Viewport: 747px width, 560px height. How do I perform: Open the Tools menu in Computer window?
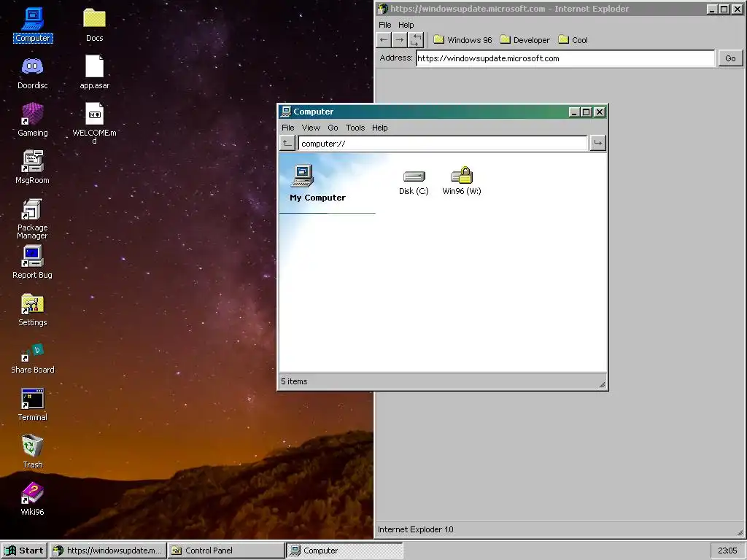tap(355, 128)
